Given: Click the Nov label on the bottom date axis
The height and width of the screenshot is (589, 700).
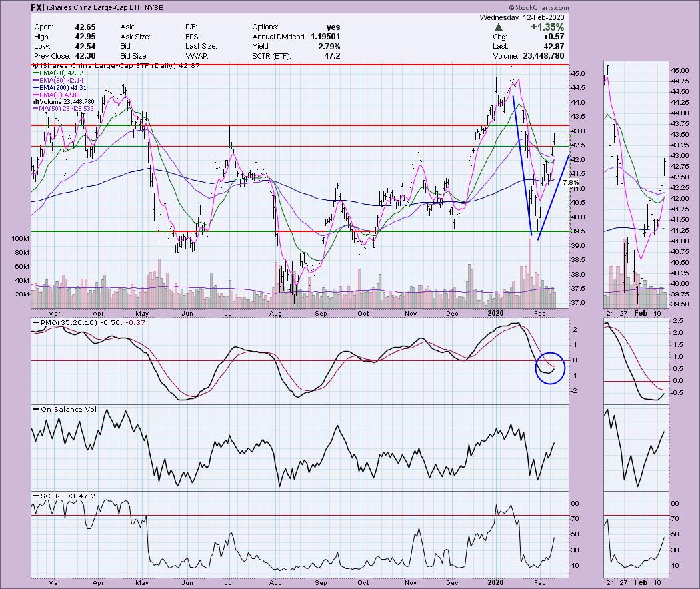Looking at the screenshot, I should click(x=411, y=582).
